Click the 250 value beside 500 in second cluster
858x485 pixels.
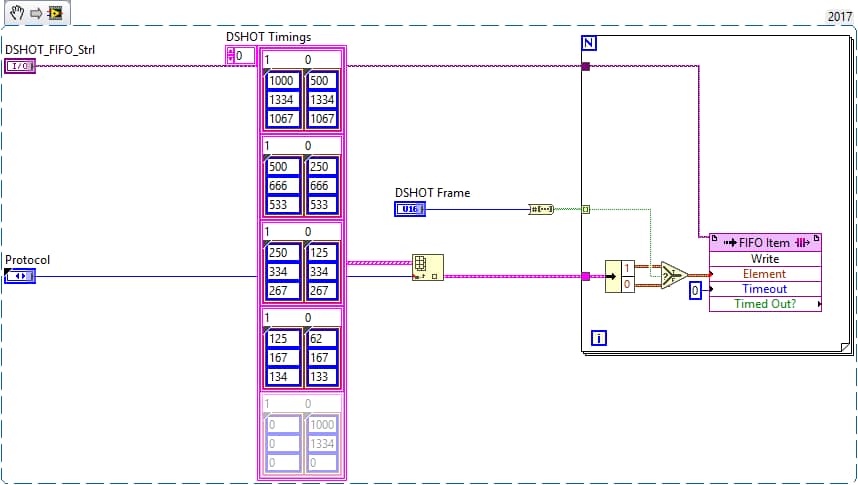pos(322,166)
